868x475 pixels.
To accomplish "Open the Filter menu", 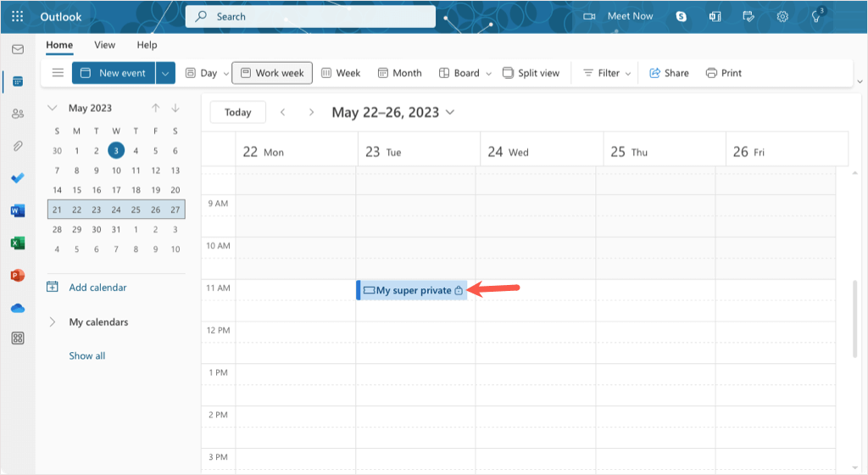I will [607, 73].
